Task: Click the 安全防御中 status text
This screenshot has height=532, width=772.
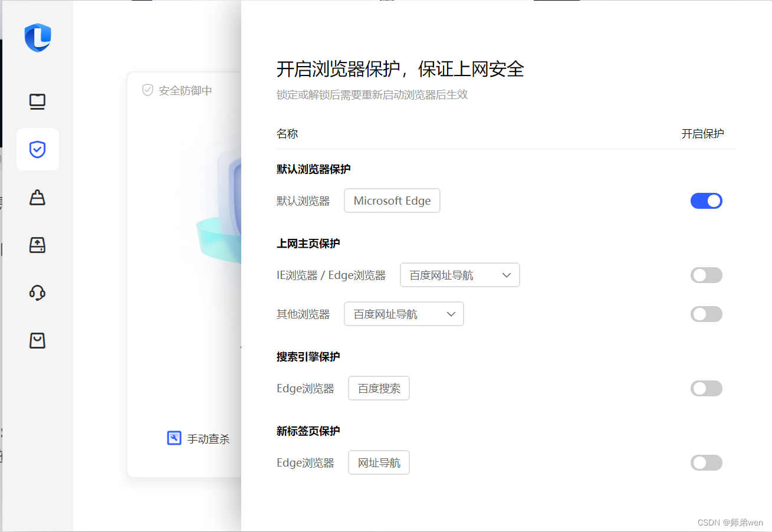Action: 185,90
